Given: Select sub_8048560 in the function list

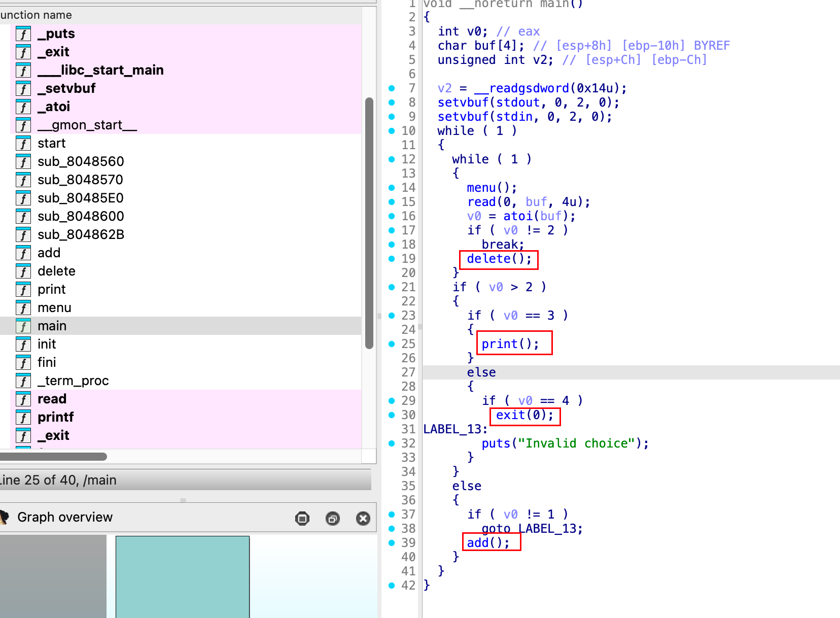Looking at the screenshot, I should click(x=80, y=161).
